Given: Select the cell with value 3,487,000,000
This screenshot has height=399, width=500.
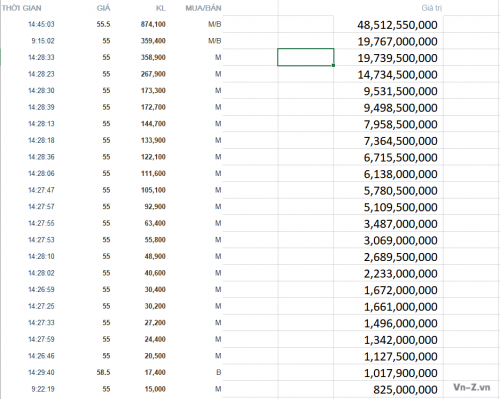Looking at the screenshot, I should pyautogui.click(x=389, y=224).
